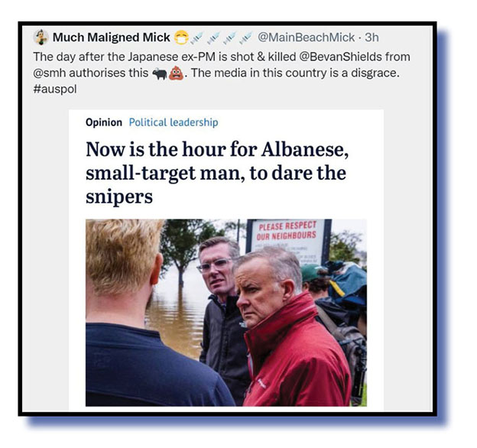This screenshot has width=477, height=448.
Task: Open the Opinion section label
Action: [x=104, y=122]
